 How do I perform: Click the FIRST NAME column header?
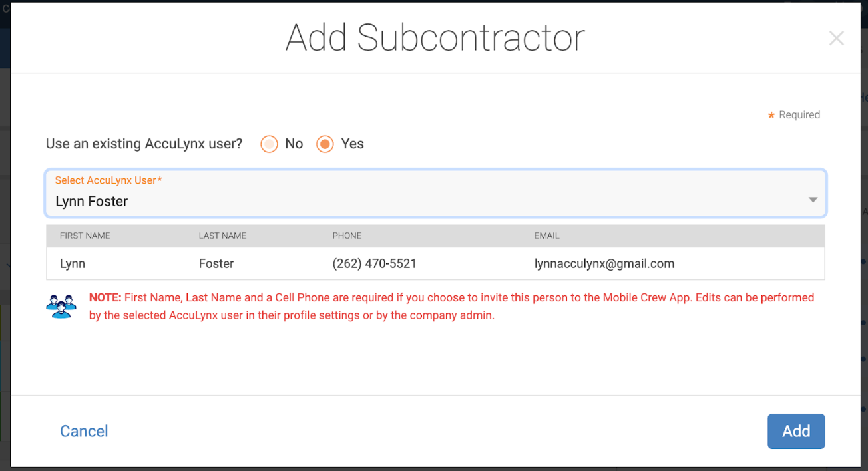[x=85, y=235]
